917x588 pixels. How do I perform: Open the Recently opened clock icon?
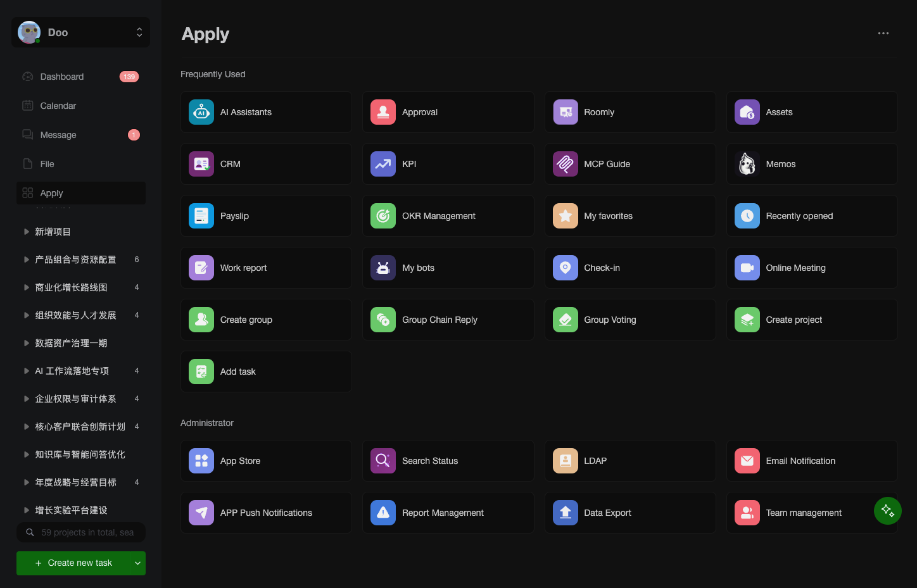[x=747, y=216]
